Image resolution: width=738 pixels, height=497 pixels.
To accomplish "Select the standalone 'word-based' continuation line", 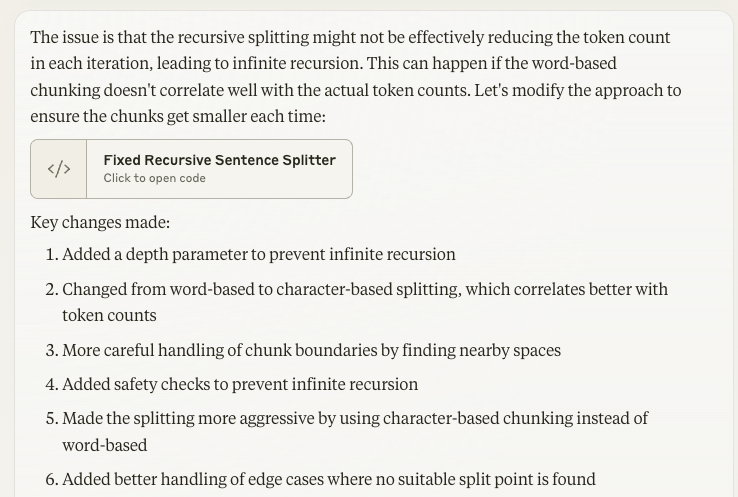I will pos(104,445).
